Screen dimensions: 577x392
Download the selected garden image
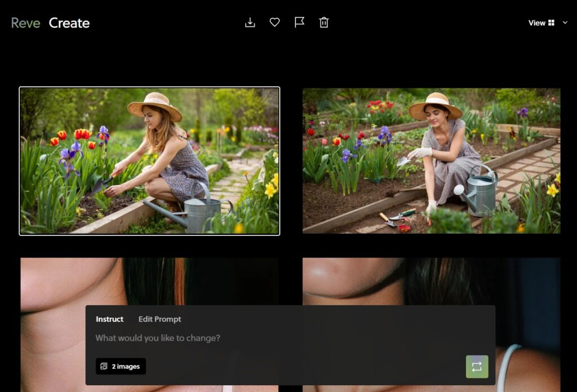tap(250, 23)
